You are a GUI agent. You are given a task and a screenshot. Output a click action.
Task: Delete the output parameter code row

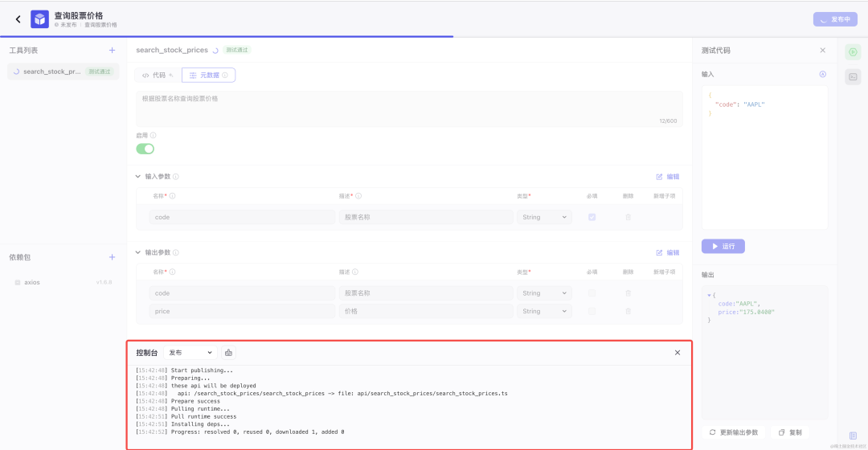click(628, 292)
